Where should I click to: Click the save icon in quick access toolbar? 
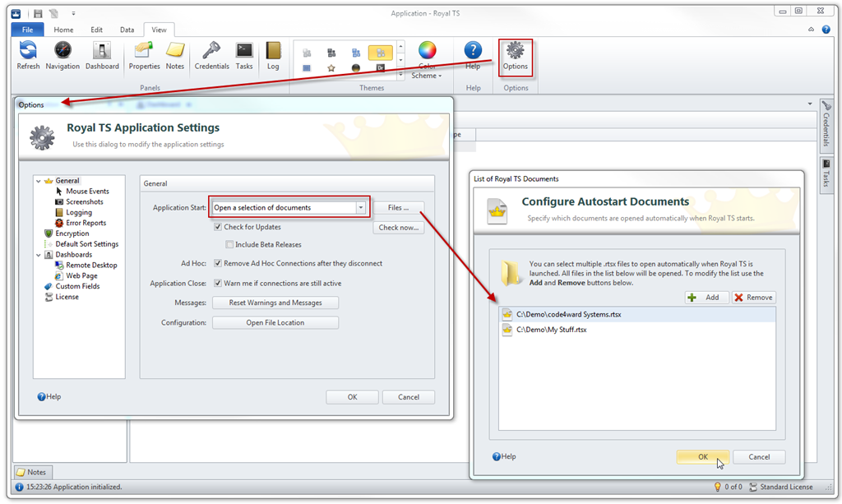pyautogui.click(x=38, y=13)
